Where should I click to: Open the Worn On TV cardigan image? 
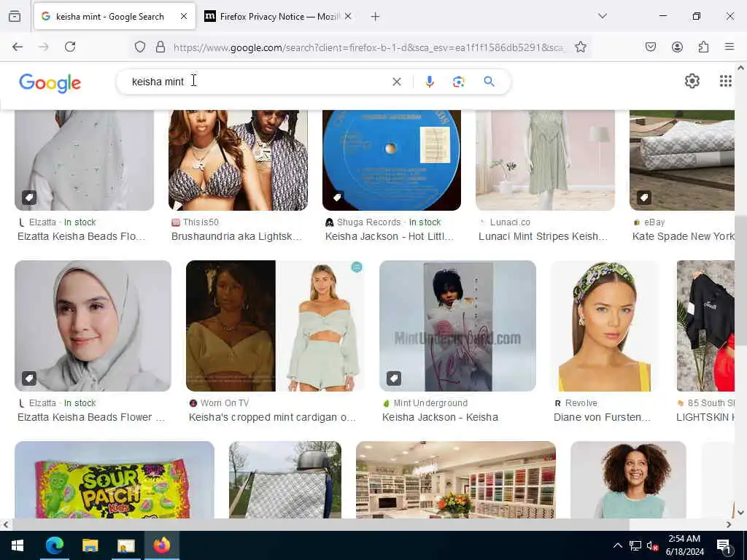[x=275, y=326]
